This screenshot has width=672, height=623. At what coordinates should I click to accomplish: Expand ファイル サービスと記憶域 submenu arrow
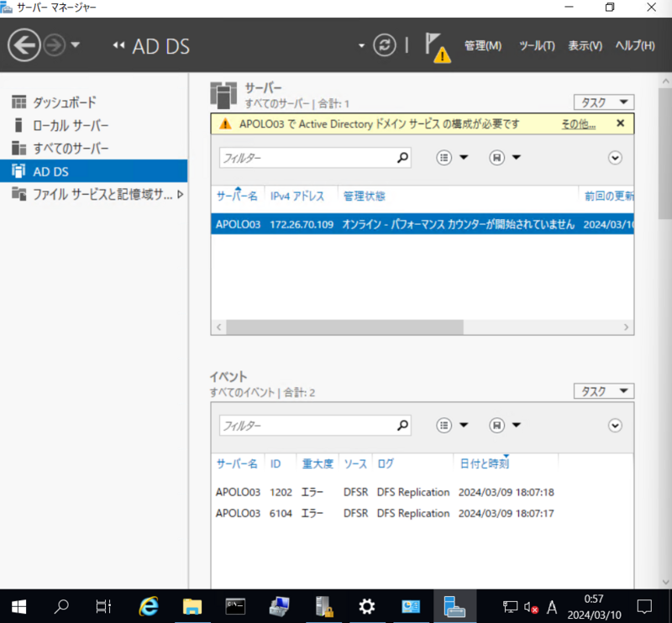(x=181, y=195)
